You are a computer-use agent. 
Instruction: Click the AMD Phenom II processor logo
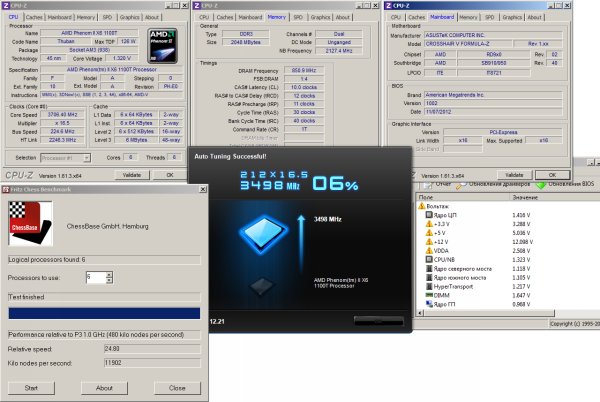tap(163, 46)
